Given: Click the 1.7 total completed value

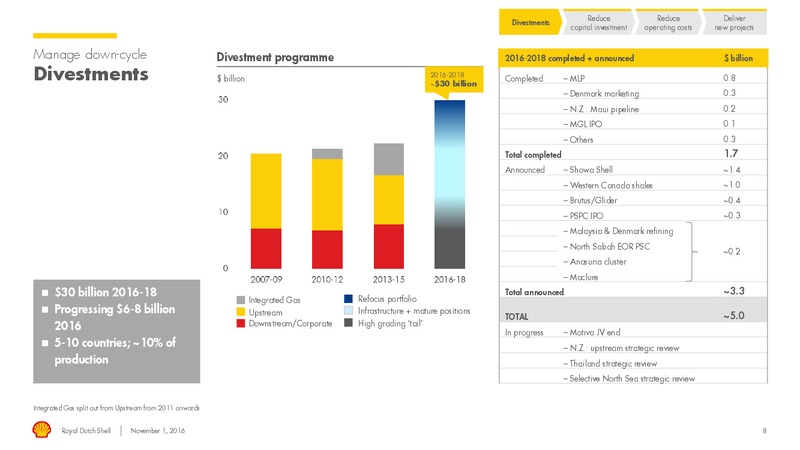Looking at the screenshot, I should [x=731, y=154].
